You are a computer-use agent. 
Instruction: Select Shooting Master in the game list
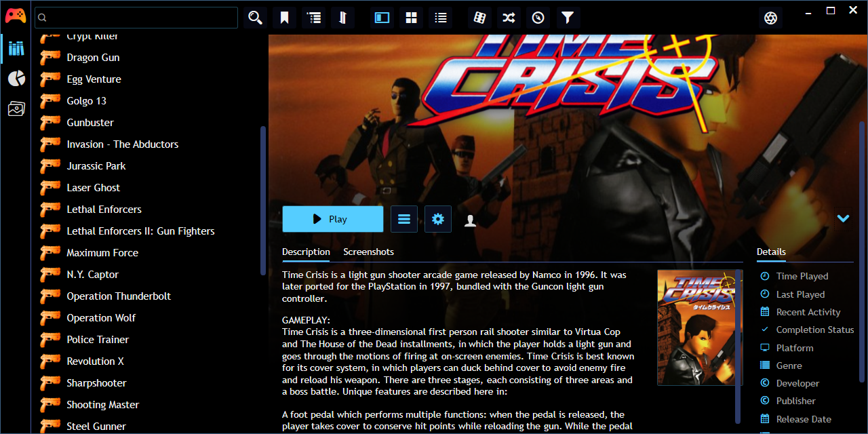(x=102, y=405)
